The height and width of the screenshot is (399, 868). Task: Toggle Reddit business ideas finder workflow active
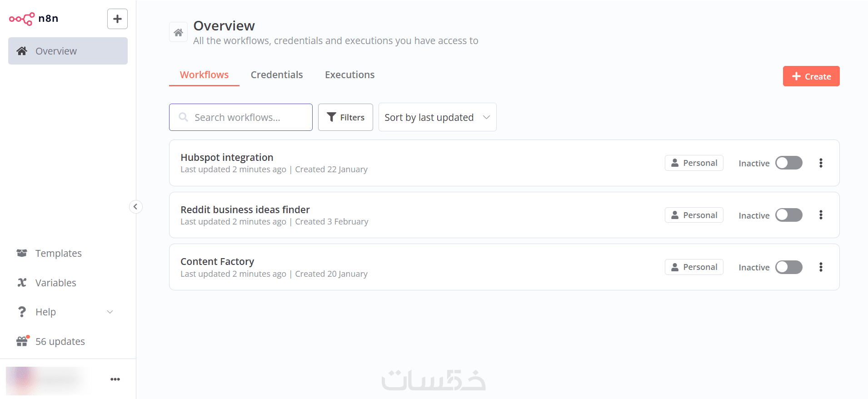(x=788, y=215)
